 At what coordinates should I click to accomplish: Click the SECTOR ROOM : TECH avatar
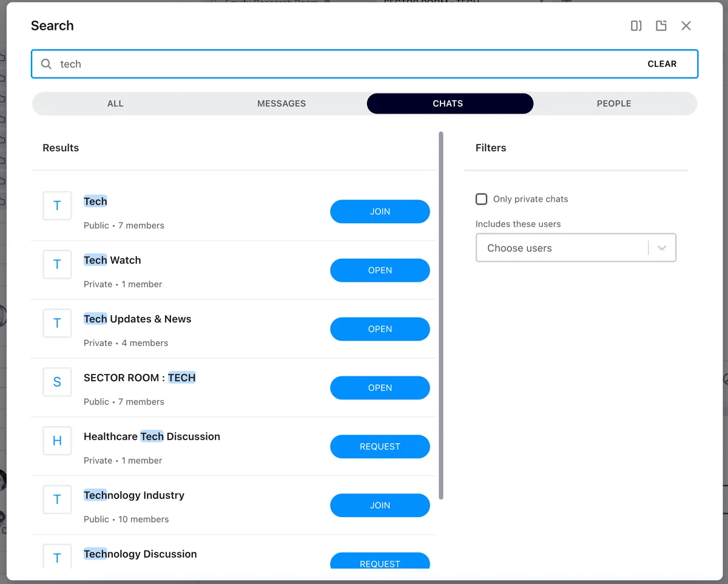(x=57, y=382)
